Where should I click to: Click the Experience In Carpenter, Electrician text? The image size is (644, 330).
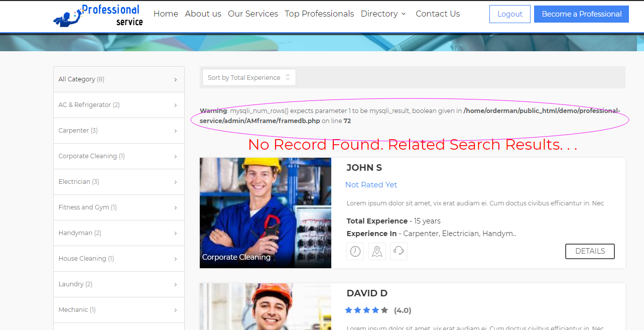click(431, 234)
